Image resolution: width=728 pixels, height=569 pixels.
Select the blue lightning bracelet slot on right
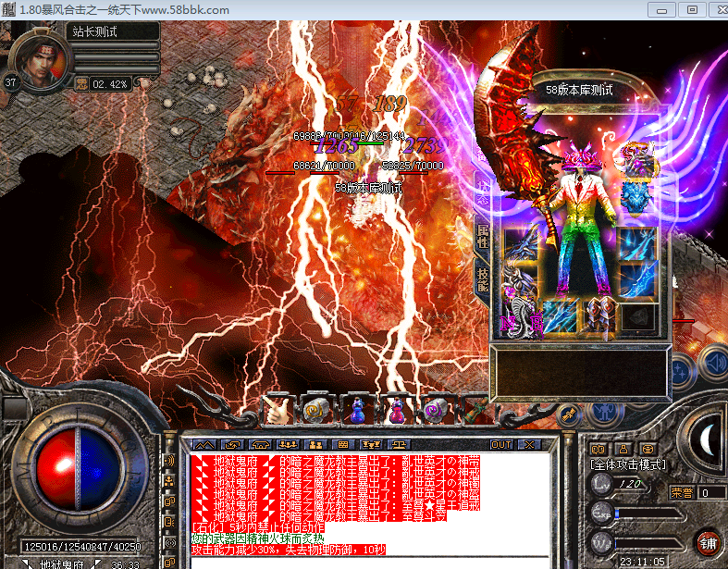638,243
